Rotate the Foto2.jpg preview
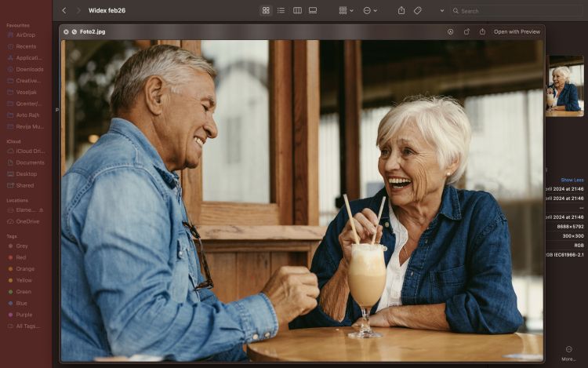 coord(466,32)
